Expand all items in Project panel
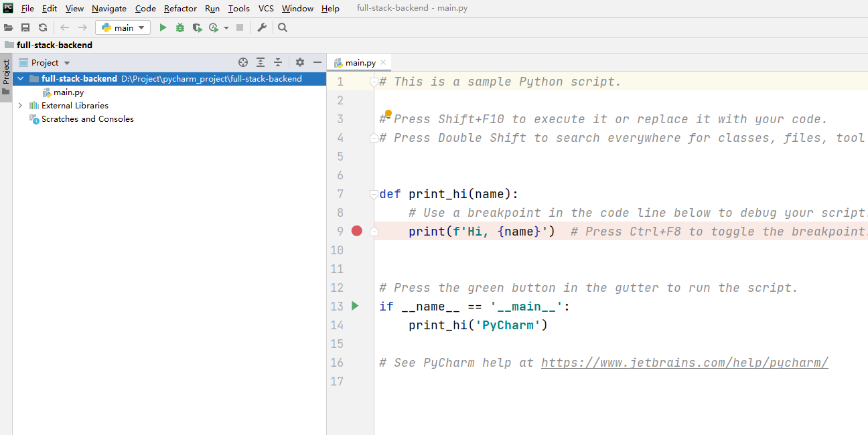Viewport: 868px width, 435px height. (x=261, y=62)
